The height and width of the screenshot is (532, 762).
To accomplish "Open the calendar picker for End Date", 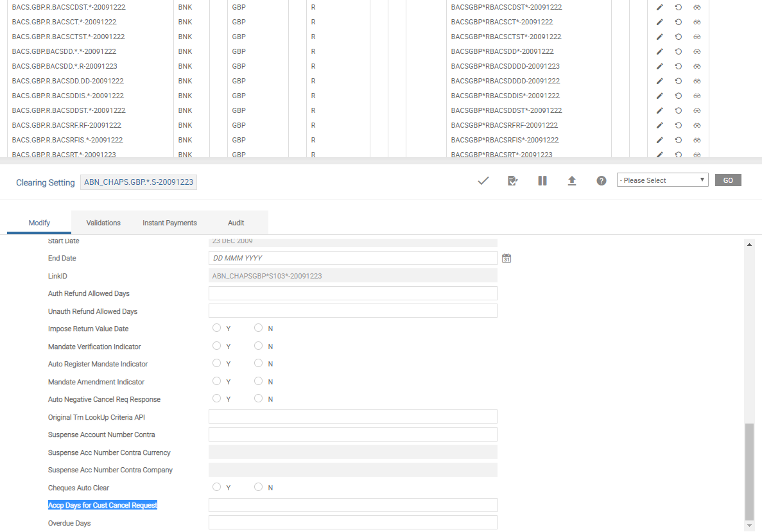I will pos(507,258).
